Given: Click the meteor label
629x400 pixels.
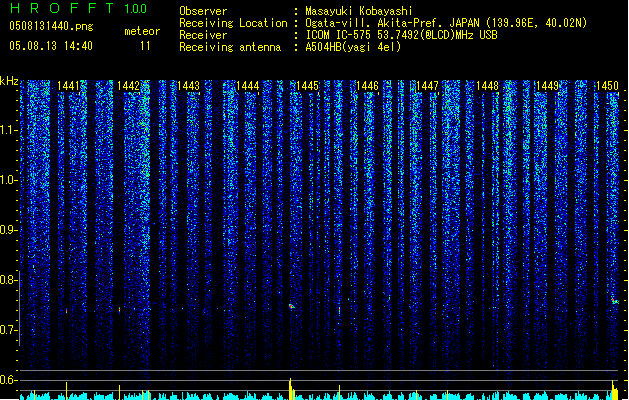Looking at the screenshot, I should pos(142,31).
